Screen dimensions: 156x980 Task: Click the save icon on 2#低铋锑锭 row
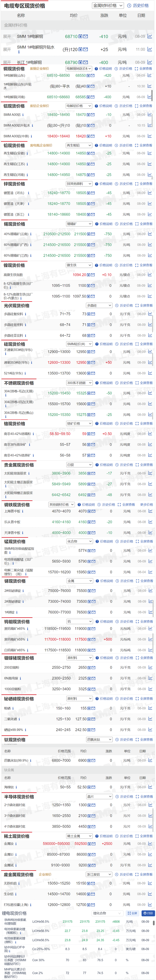pyautogui.click(x=90, y=591)
